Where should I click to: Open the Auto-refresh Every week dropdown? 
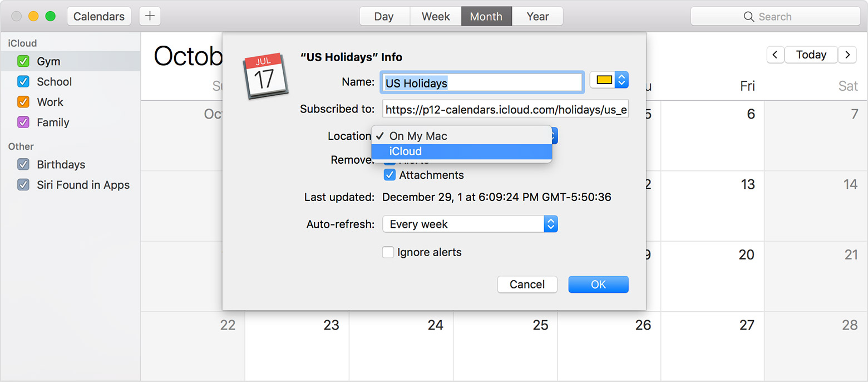470,224
